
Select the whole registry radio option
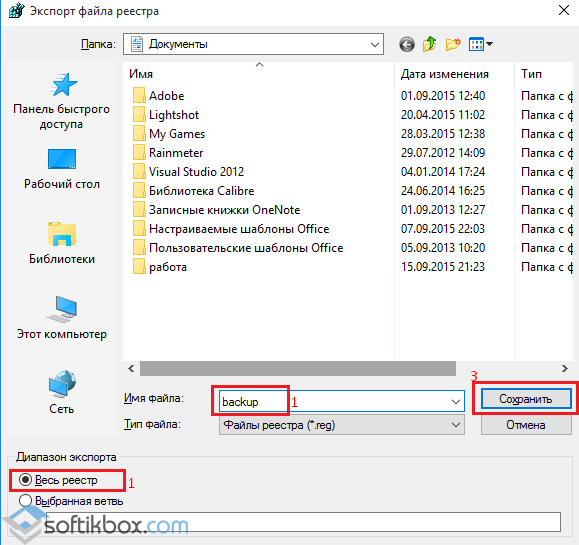tap(58, 480)
